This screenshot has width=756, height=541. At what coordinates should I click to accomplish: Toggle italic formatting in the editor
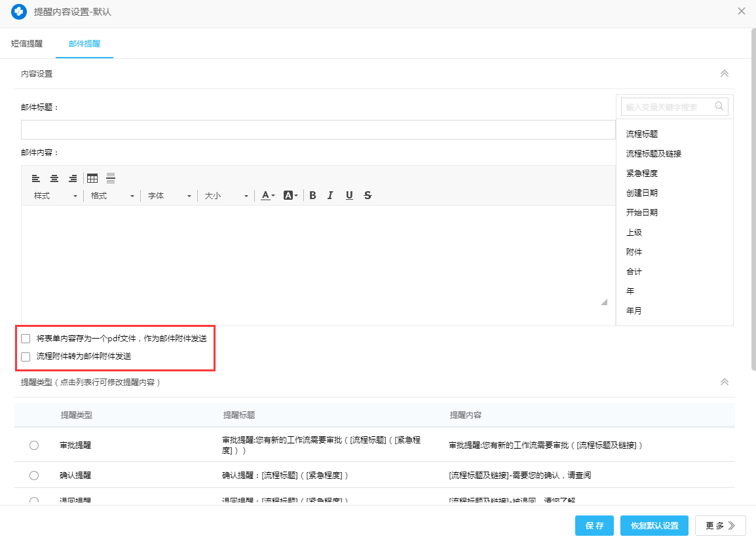[x=331, y=196]
